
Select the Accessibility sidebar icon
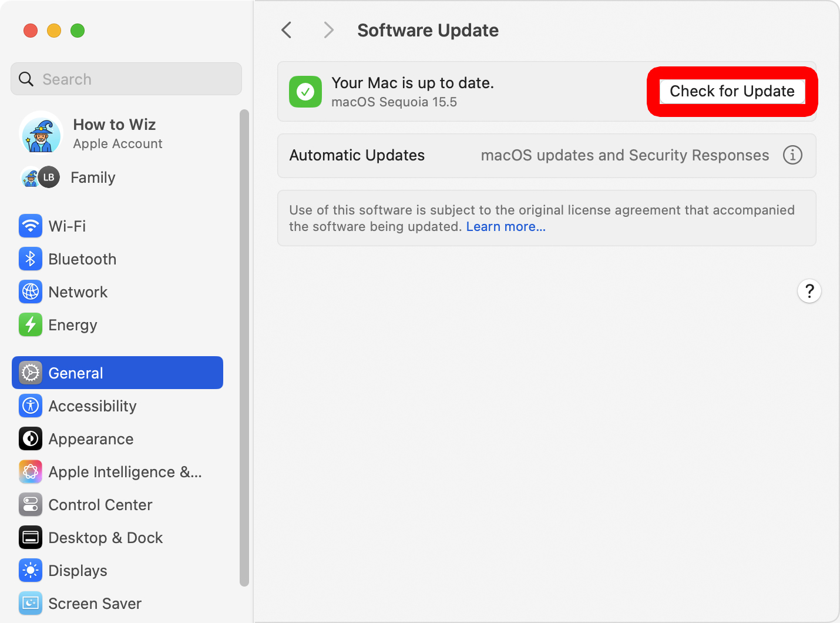click(92, 406)
